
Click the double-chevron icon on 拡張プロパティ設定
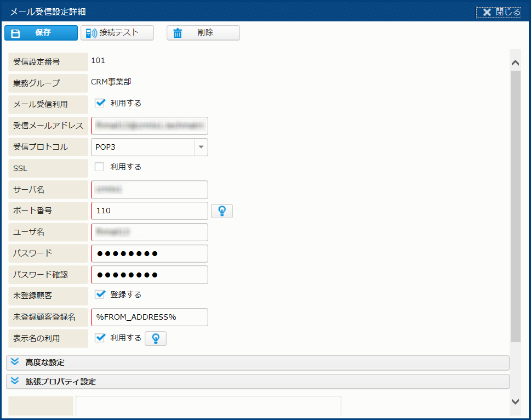coord(15,381)
